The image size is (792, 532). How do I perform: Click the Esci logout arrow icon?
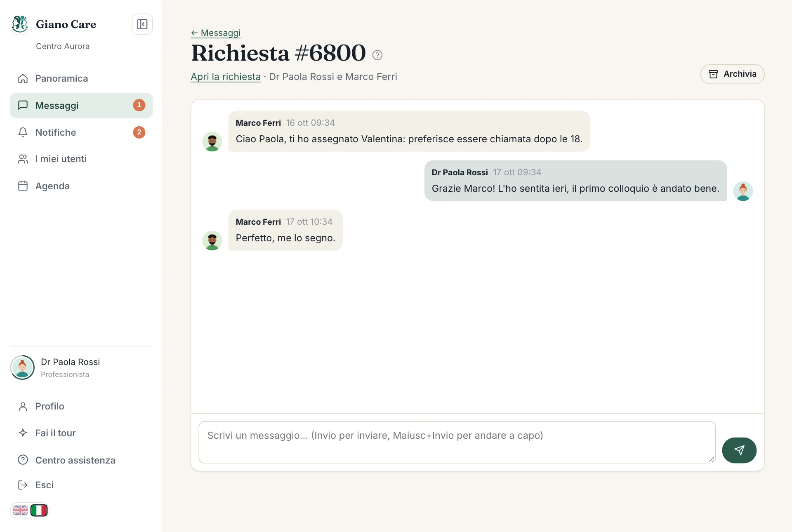23,485
